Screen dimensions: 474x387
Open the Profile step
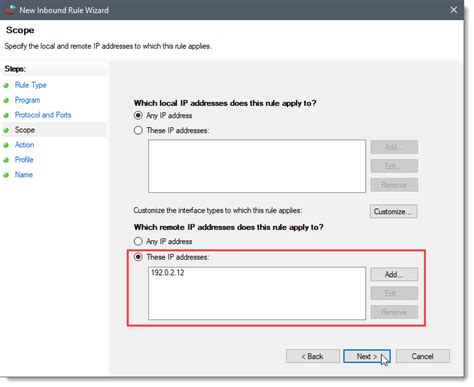[x=24, y=160]
